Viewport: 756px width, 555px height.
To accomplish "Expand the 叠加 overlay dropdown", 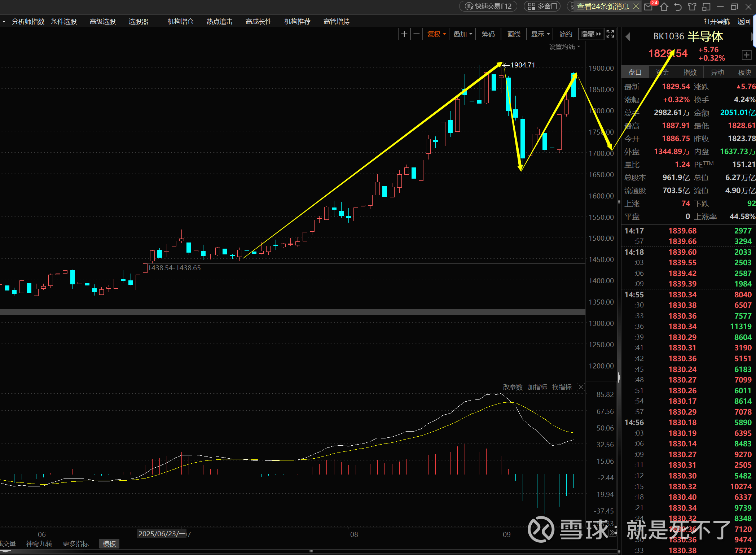I will pyautogui.click(x=462, y=34).
